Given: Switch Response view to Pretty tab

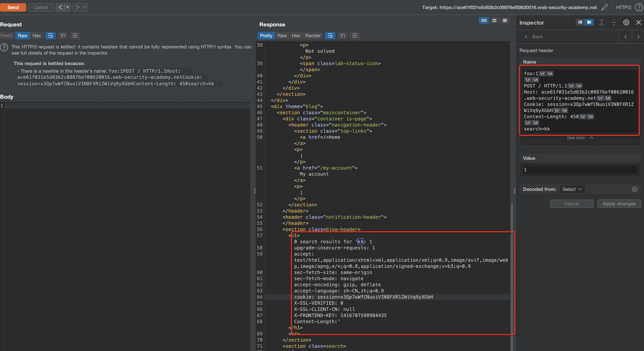Looking at the screenshot, I should point(266,36).
